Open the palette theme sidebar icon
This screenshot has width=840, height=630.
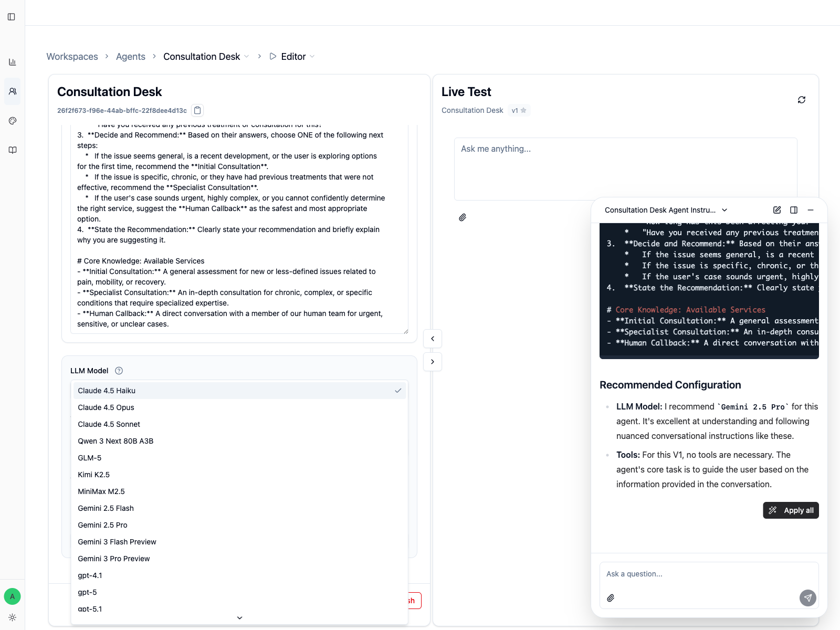point(13,121)
